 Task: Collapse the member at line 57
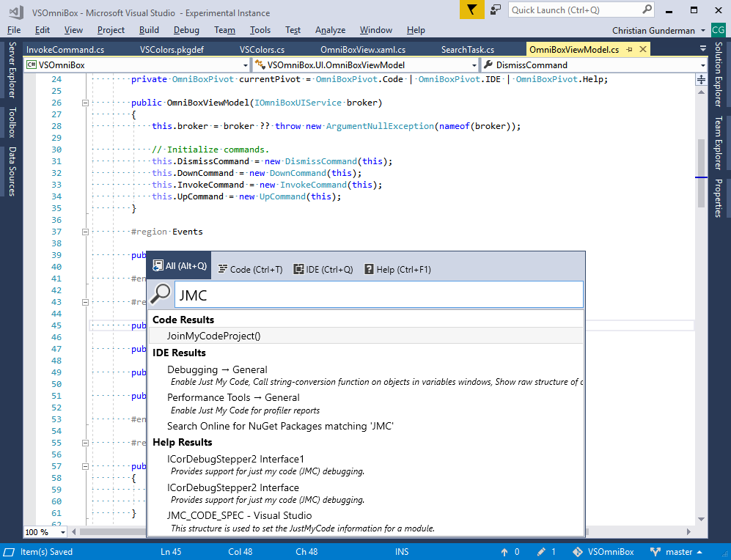(x=85, y=466)
